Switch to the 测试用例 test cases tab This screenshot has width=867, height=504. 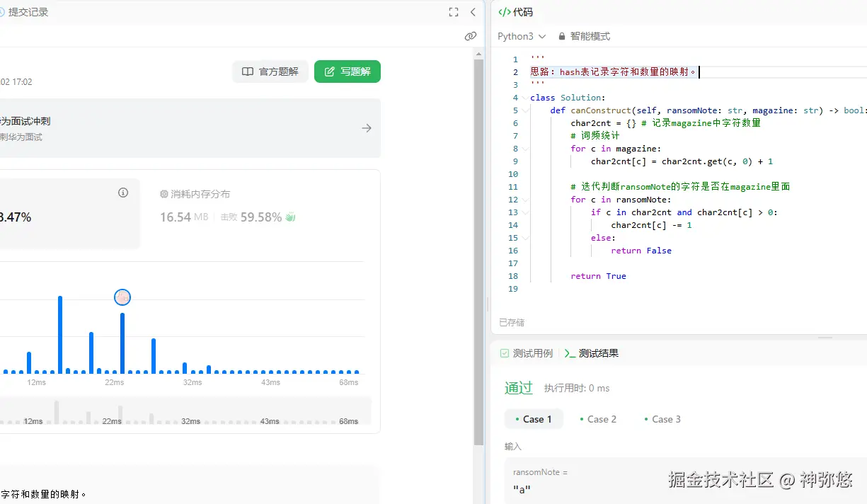(526, 353)
